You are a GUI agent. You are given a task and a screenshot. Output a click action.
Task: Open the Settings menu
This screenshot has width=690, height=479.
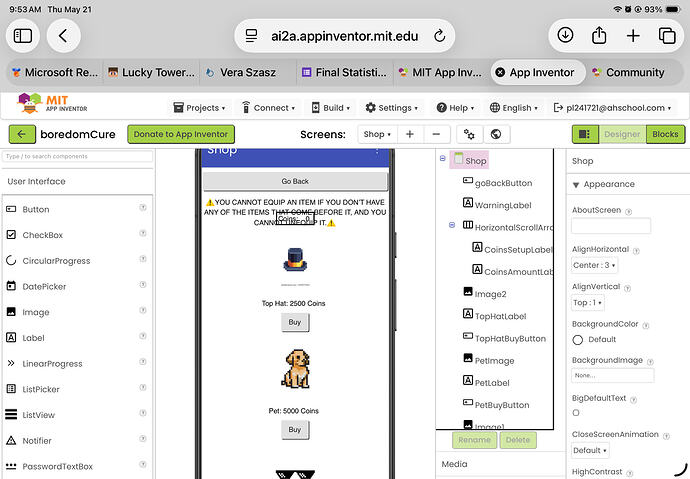391,108
